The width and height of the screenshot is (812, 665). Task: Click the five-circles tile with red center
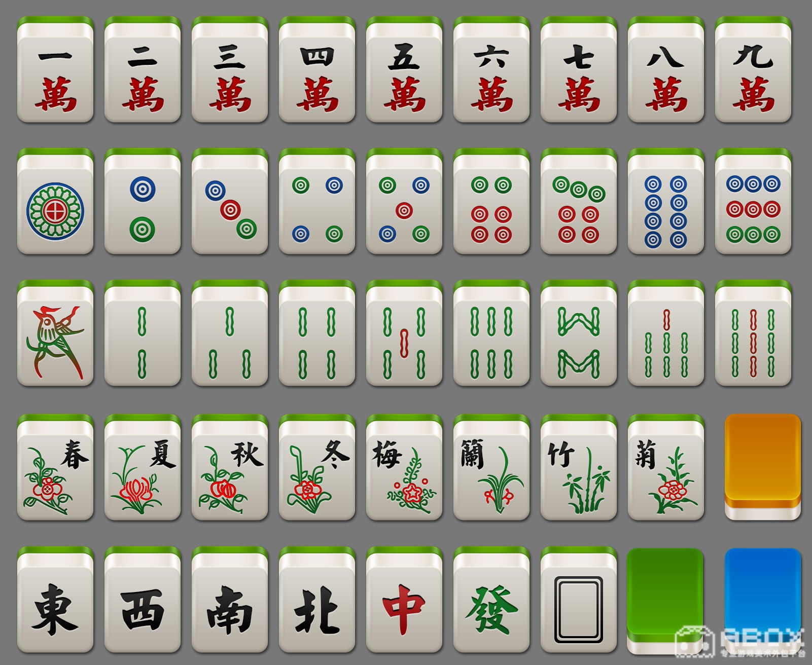[404, 201]
